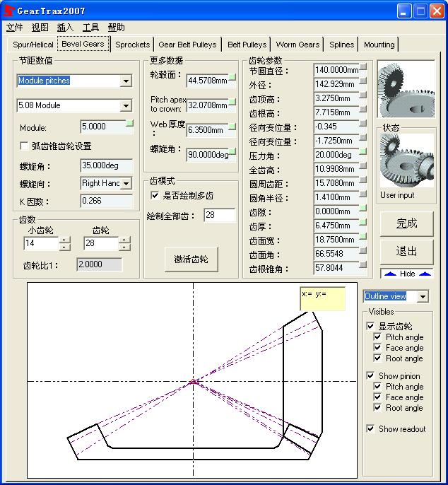This screenshot has height=485, width=448.
Task: Switch to Sprockets tab
Action: pyautogui.click(x=133, y=45)
